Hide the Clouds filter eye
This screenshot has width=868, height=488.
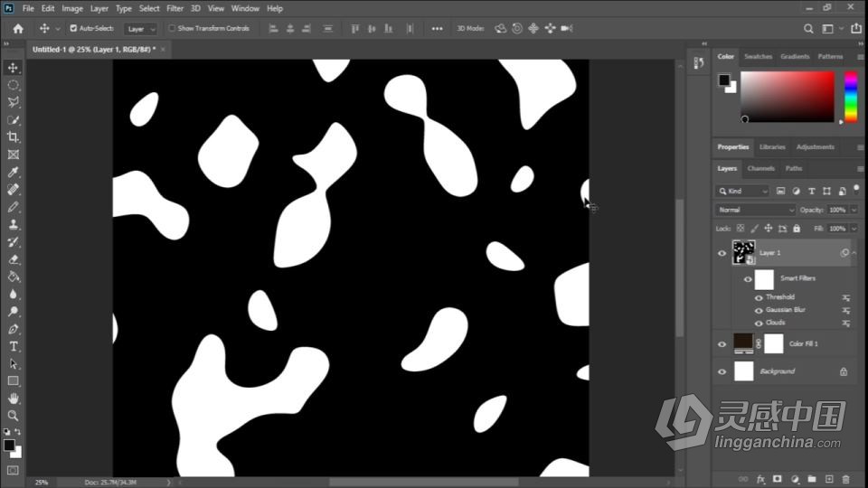[x=759, y=324]
